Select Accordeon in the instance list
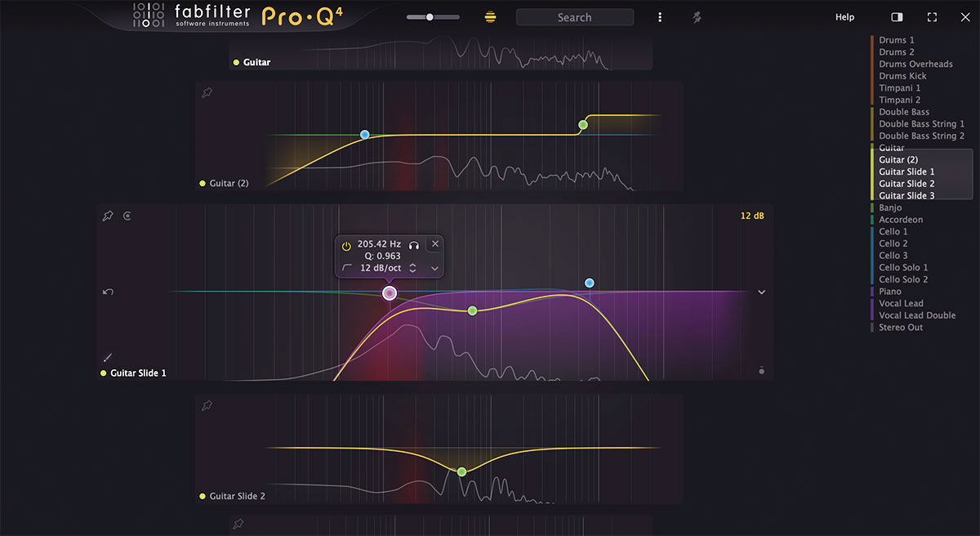Viewport: 980px width, 536px height. (900, 220)
